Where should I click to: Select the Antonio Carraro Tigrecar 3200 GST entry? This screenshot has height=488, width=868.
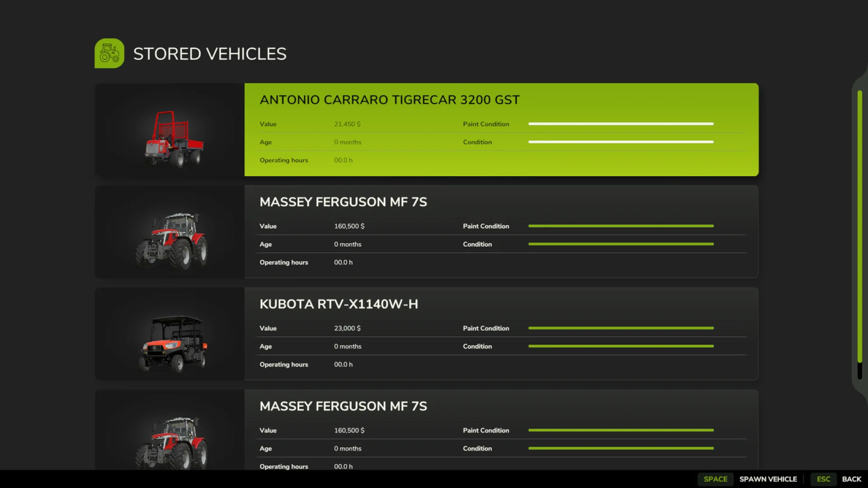point(497,130)
